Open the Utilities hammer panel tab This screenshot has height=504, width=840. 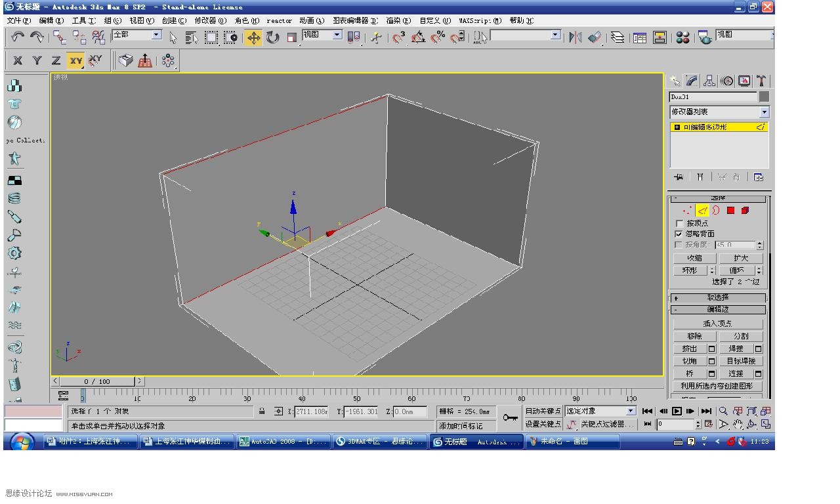(761, 81)
